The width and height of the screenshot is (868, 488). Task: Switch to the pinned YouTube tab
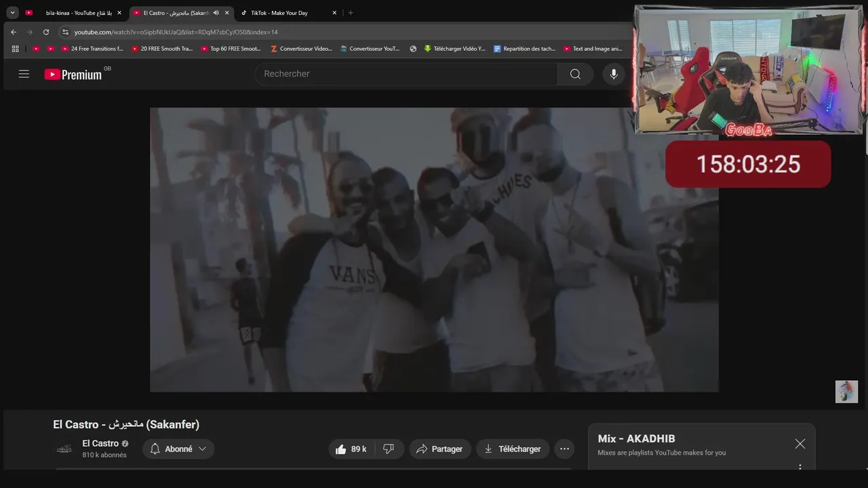[x=28, y=13]
